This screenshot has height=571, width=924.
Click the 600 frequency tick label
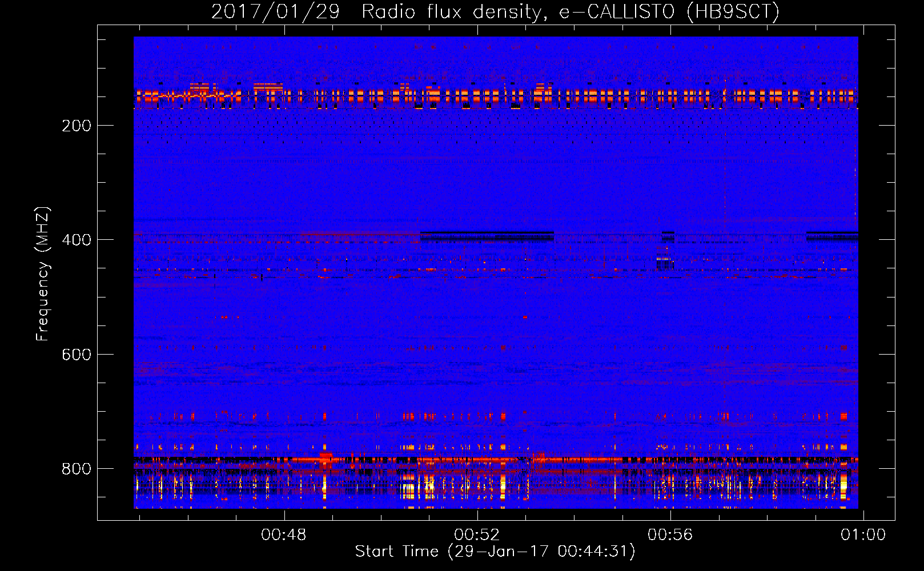pyautogui.click(x=77, y=355)
